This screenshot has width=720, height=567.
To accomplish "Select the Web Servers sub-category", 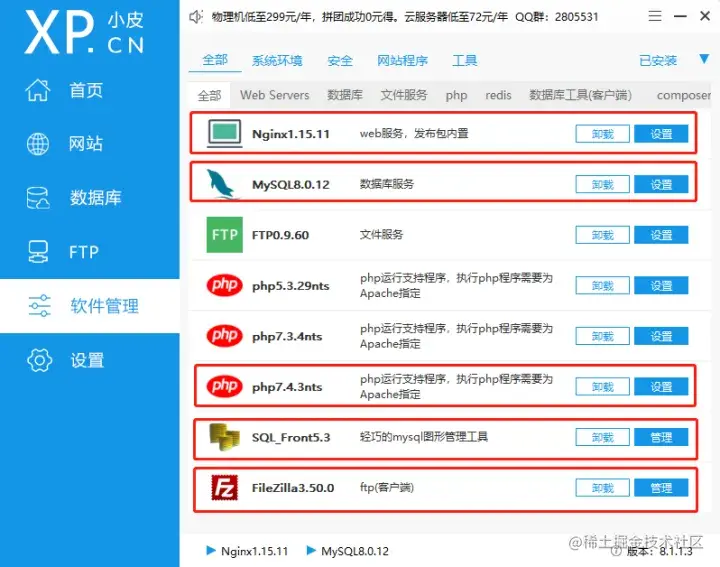I will point(275,95).
